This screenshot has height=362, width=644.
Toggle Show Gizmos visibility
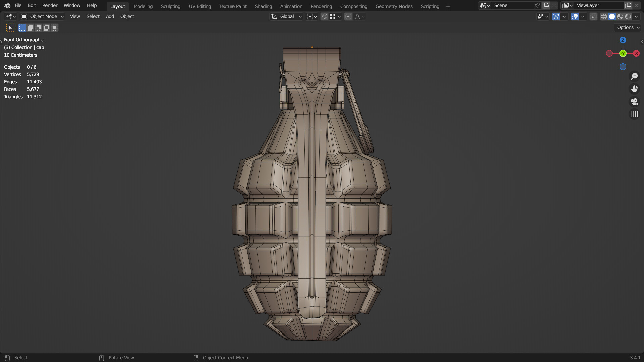[555, 16]
